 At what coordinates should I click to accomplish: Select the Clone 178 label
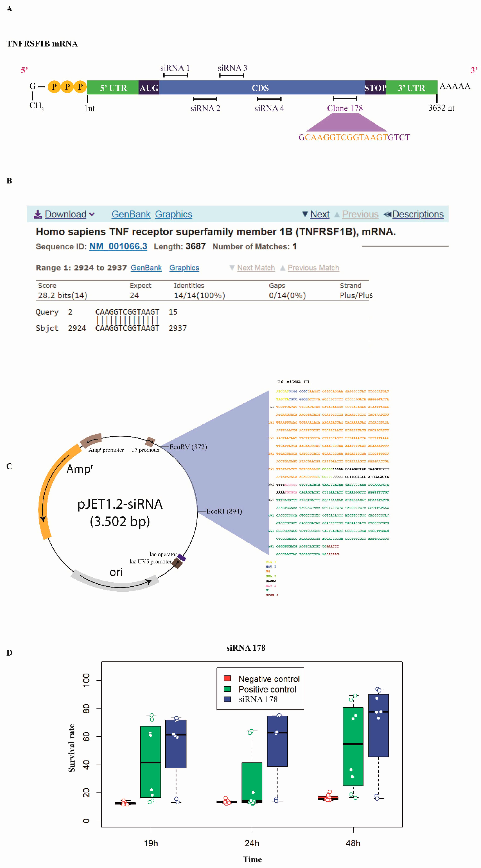click(x=345, y=108)
